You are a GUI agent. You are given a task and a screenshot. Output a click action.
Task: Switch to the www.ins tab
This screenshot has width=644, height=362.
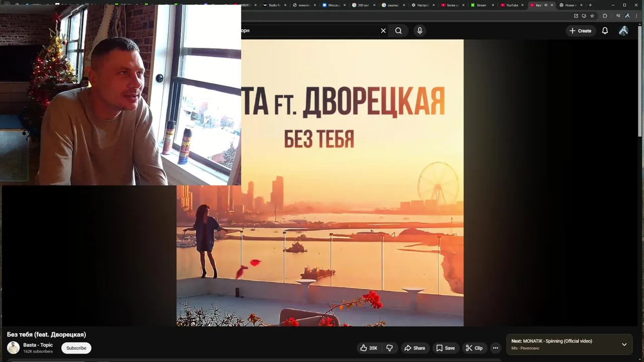304,5
